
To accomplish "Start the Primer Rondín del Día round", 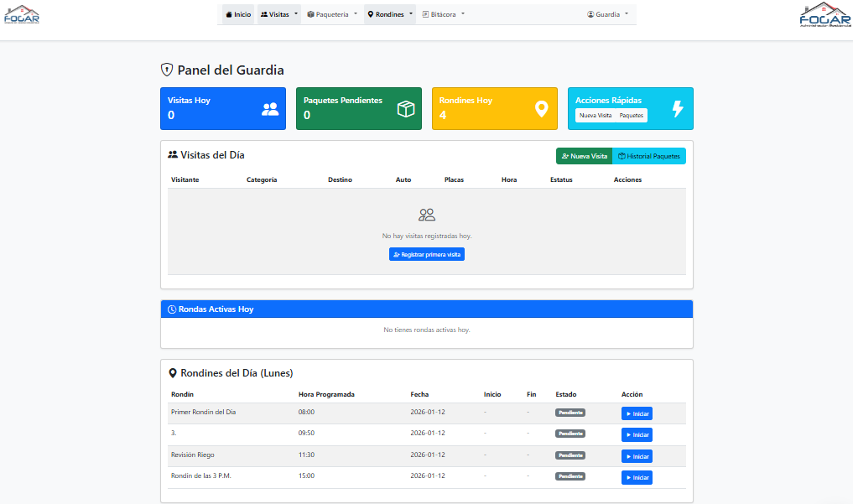I will [637, 413].
